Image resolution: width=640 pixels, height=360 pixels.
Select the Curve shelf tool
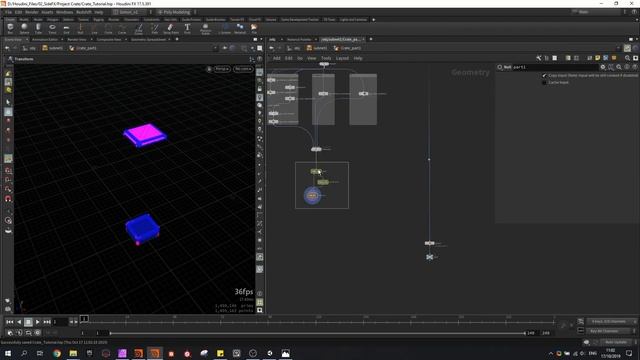click(x=122, y=28)
